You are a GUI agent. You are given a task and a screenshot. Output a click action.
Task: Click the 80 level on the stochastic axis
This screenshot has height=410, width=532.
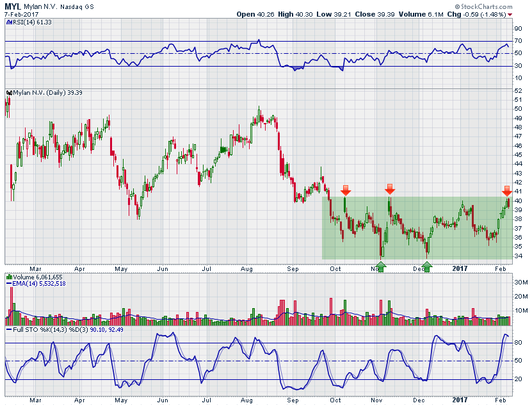518,343
